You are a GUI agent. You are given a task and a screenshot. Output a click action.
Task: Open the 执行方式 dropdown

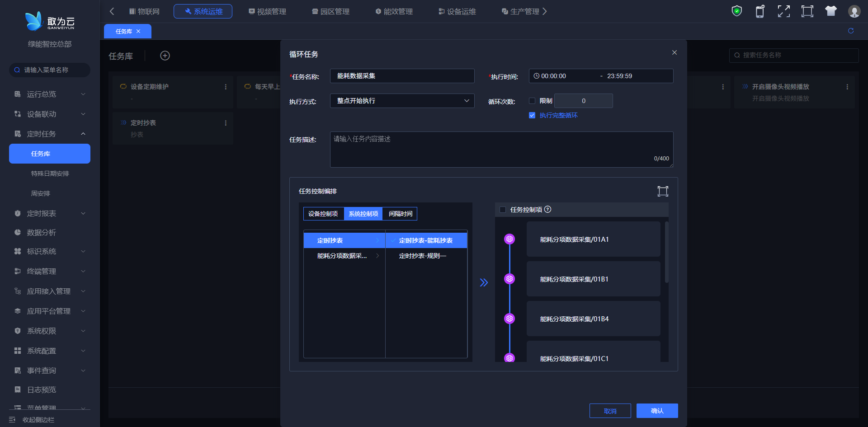click(x=402, y=101)
